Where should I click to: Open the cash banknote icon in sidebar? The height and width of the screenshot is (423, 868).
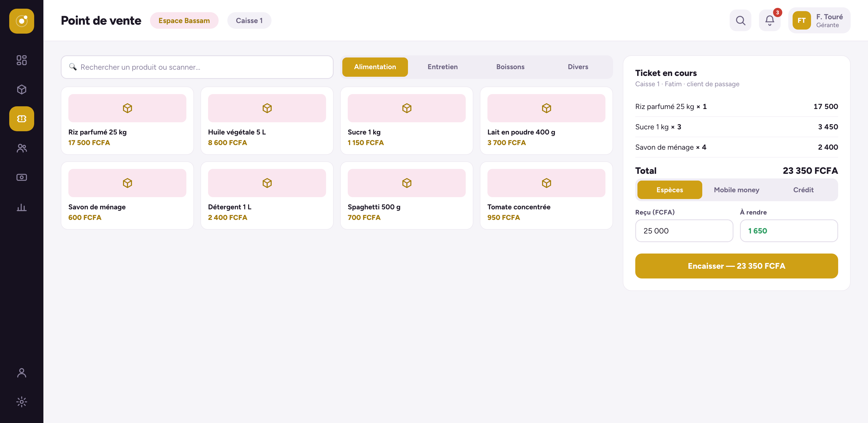pyautogui.click(x=22, y=177)
